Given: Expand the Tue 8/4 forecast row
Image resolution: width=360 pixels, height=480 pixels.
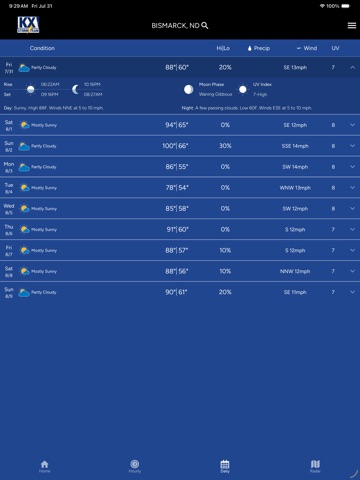Looking at the screenshot, I should [x=352, y=188].
